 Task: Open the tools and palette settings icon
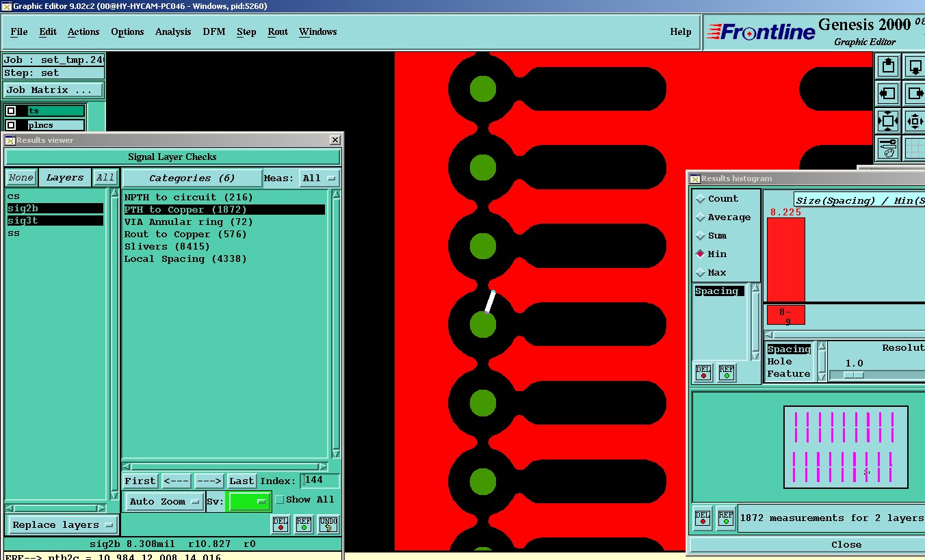coord(888,148)
